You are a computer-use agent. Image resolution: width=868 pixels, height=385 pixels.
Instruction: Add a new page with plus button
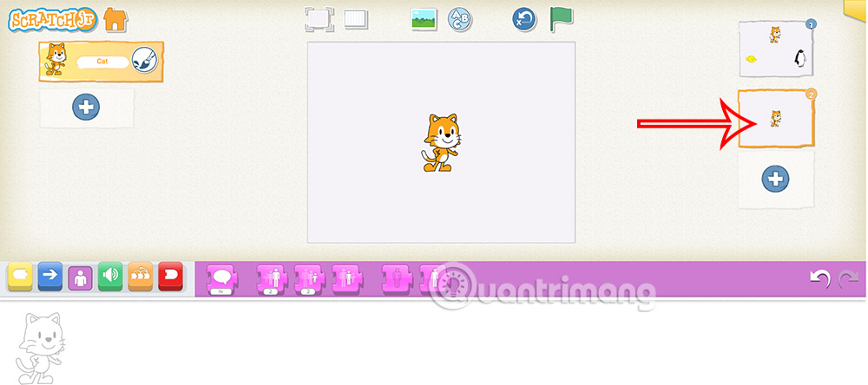(x=775, y=179)
